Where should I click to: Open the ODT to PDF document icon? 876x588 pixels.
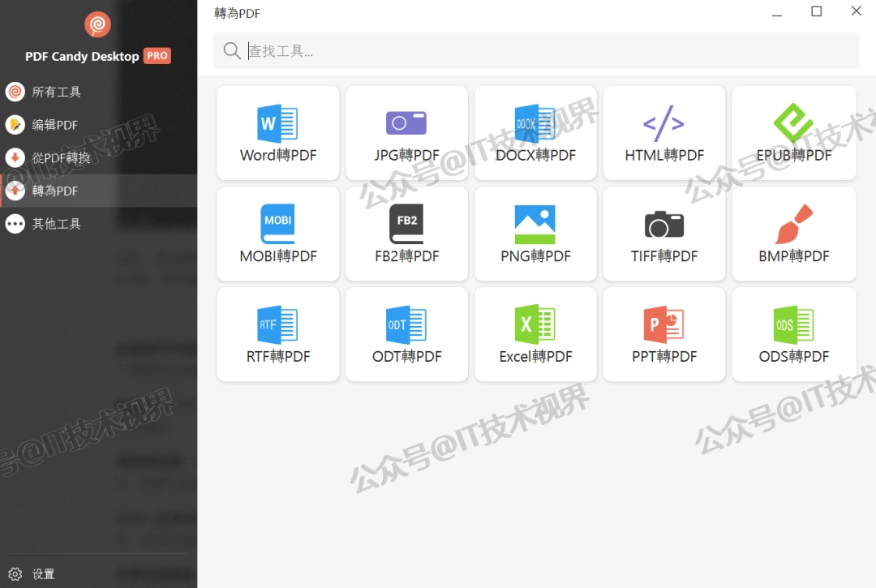406,324
